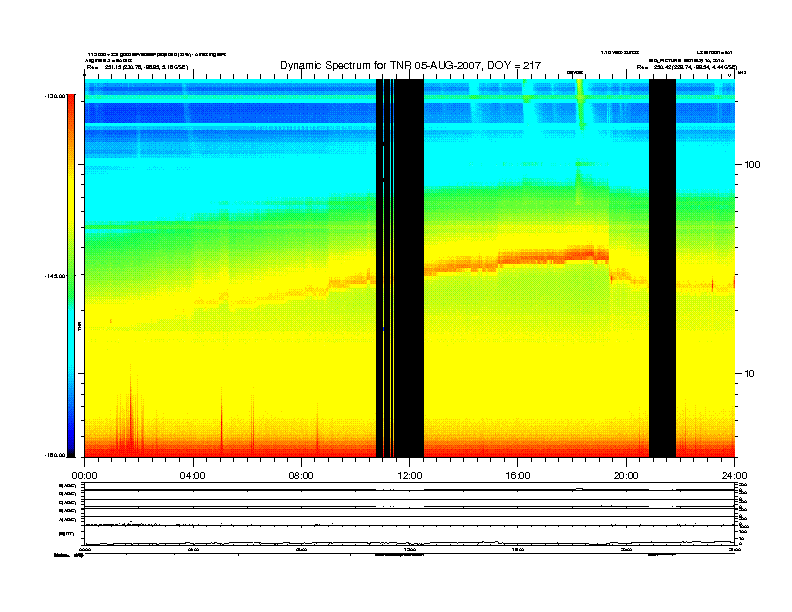Click the "00:00" time axis label
The height and width of the screenshot is (612, 792).
(x=84, y=476)
